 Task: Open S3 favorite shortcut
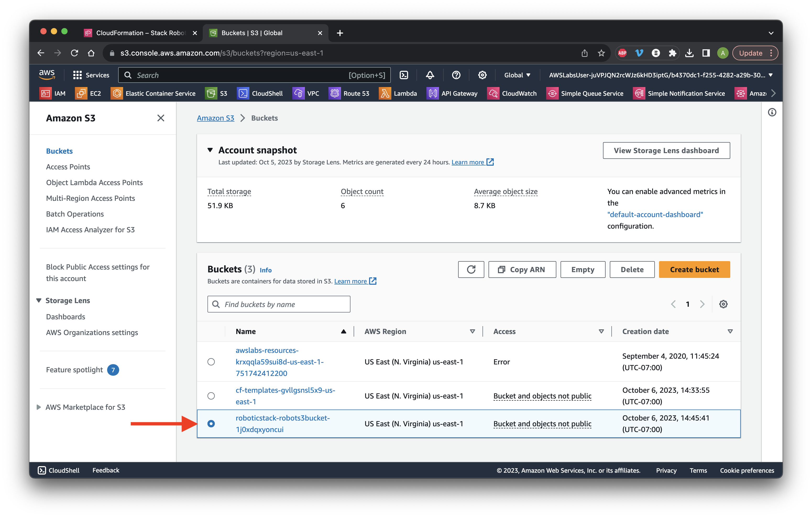click(x=216, y=94)
